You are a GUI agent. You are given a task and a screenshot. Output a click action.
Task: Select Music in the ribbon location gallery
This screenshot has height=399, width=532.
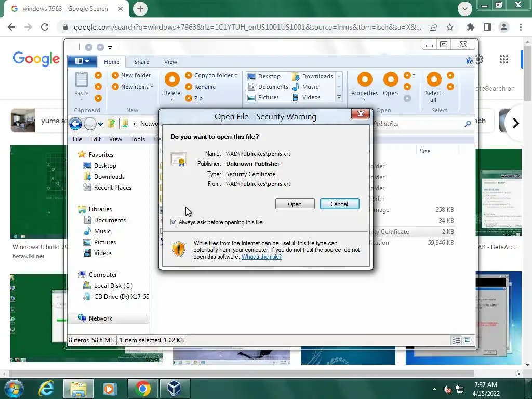[305, 87]
